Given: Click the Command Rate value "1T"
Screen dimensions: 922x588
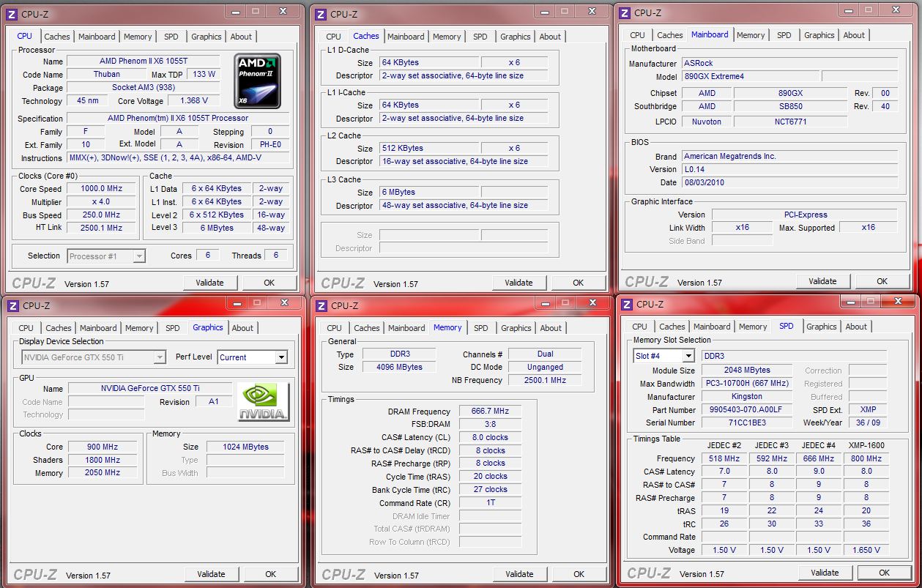Looking at the screenshot, I should click(490, 503).
